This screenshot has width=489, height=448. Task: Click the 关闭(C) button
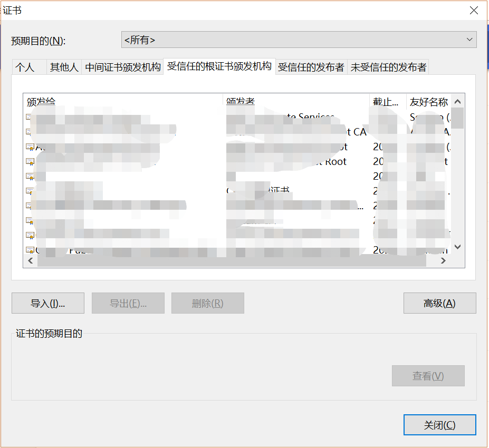(x=439, y=424)
